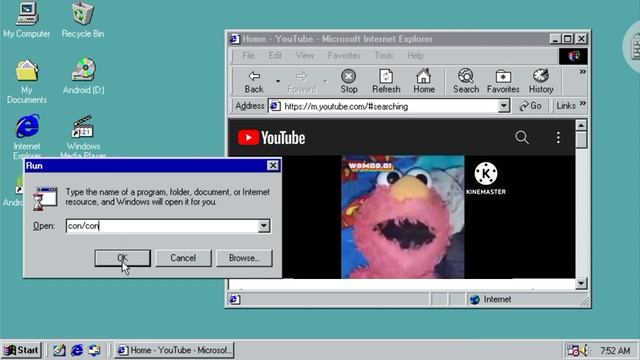Image resolution: width=640 pixels, height=360 pixels.
Task: Open the Start menu
Action: point(21,350)
